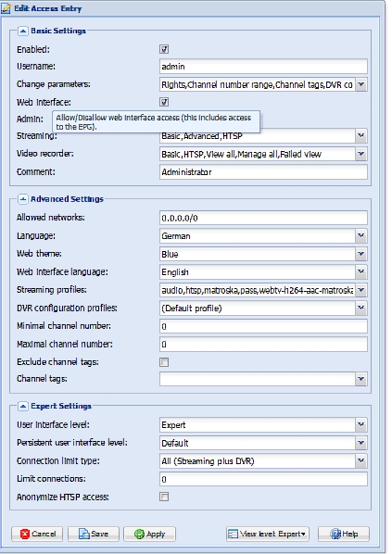This screenshot has height=554, width=392.
Task: Open the Language dropdown showing German
Action: click(x=360, y=236)
